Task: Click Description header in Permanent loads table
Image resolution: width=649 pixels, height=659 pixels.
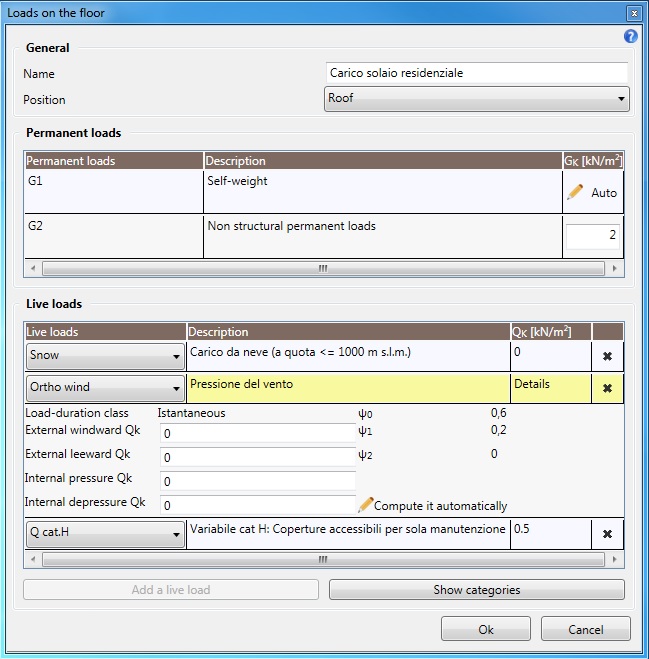Action: click(383, 161)
